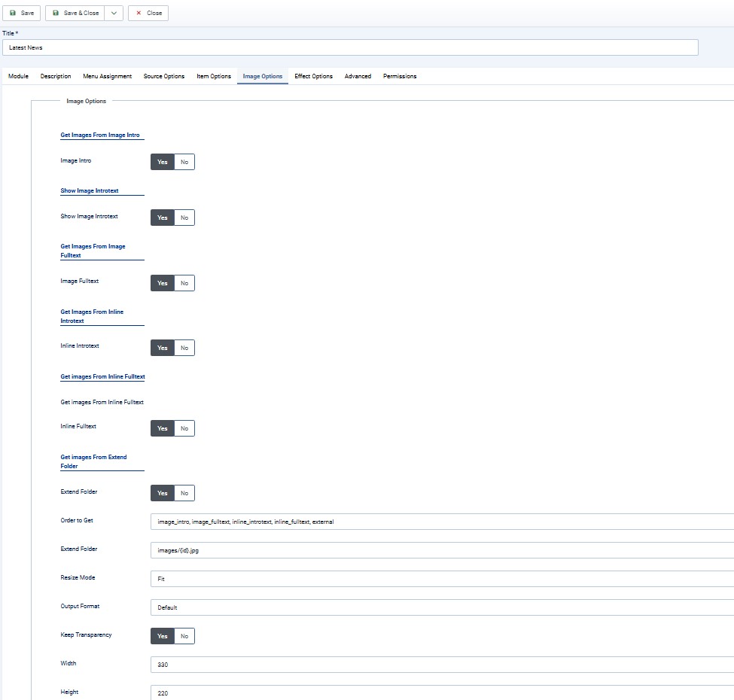
Task: Click the Order to Get field
Action: click(442, 522)
